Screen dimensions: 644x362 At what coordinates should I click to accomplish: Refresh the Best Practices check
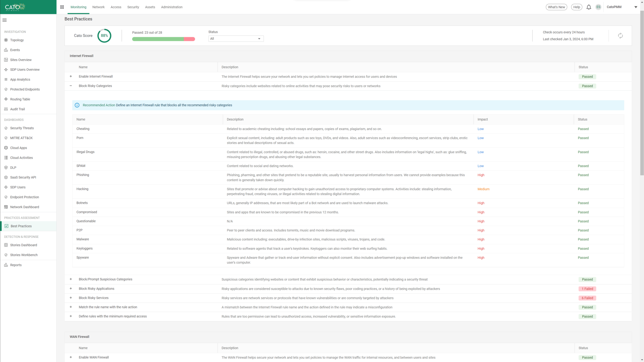click(620, 36)
